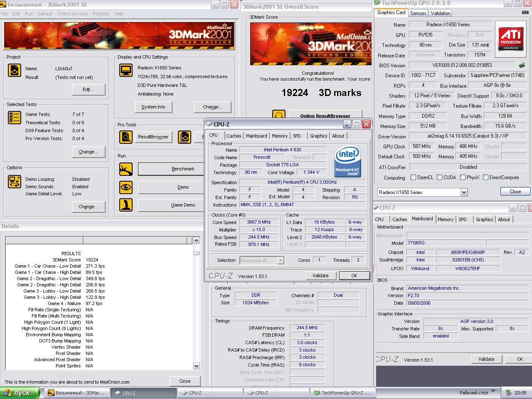Click the clock tray icon in taskbar

coord(508,393)
